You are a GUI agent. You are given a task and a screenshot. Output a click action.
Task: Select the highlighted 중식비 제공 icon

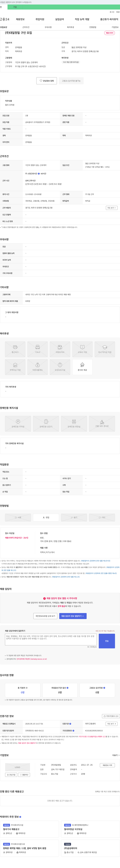[82, 367]
